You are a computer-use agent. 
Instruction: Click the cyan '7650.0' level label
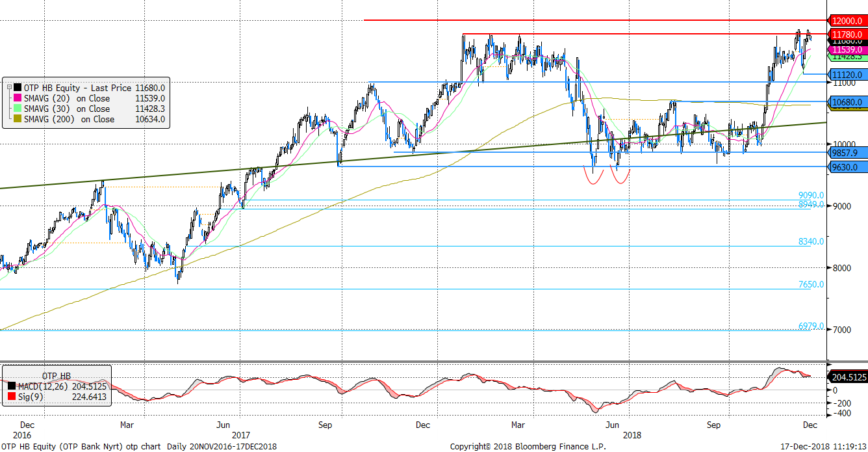pyautogui.click(x=811, y=284)
